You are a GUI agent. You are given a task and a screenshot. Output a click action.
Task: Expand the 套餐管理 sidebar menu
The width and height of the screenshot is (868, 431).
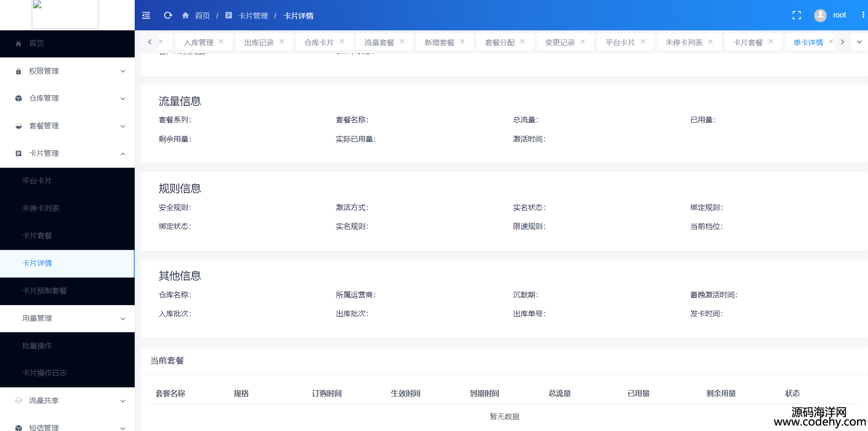point(67,126)
